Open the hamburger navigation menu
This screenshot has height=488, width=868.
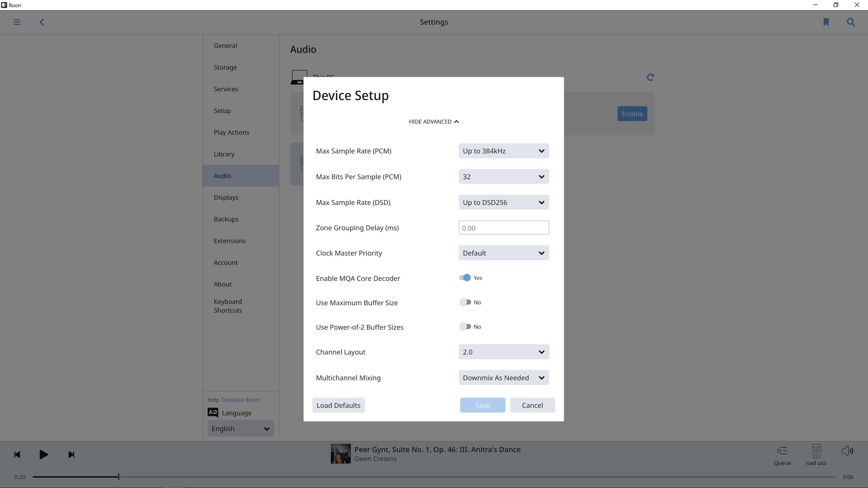(x=17, y=22)
